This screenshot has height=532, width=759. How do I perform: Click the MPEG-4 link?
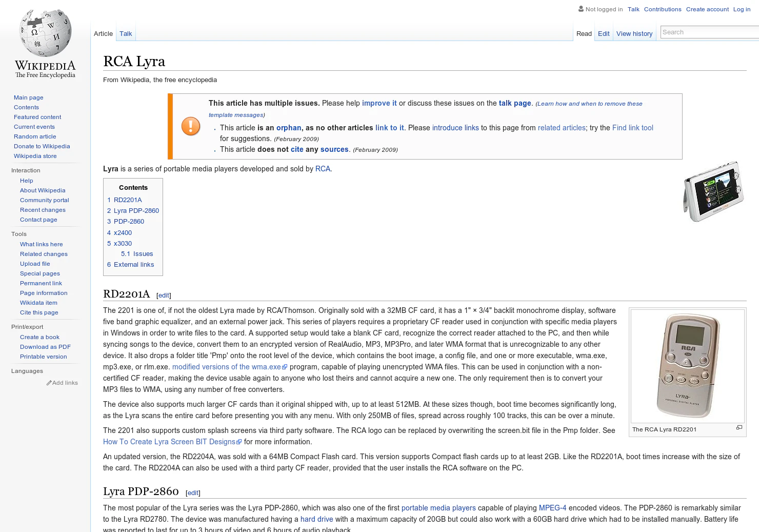(x=552, y=508)
